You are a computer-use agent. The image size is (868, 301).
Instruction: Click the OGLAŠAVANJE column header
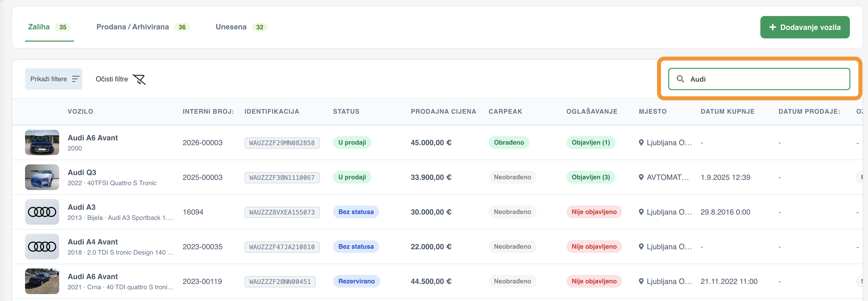coord(592,111)
